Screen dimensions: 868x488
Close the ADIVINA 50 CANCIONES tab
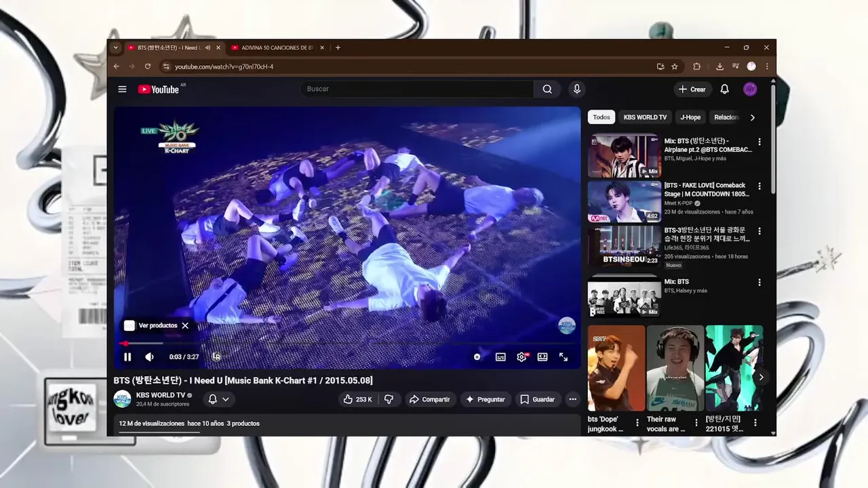coord(322,47)
